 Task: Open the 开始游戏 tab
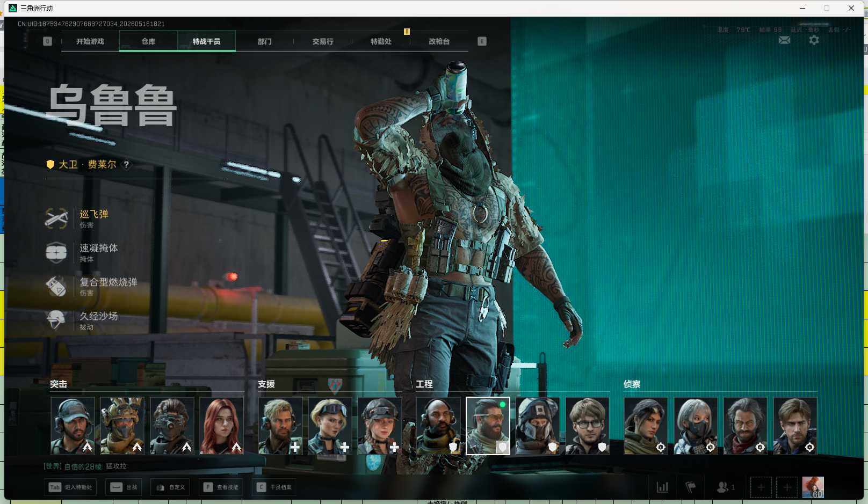90,41
